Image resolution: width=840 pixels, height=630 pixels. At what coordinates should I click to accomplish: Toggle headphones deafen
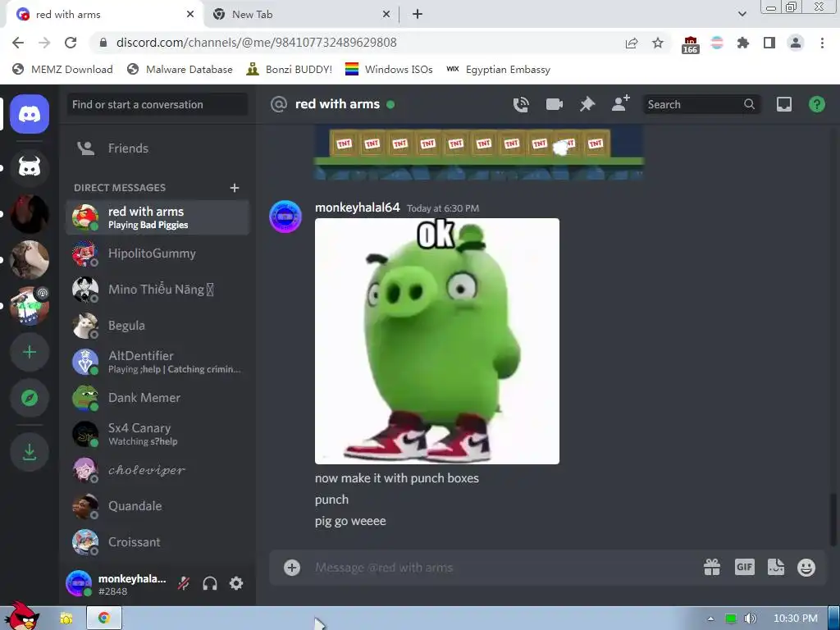point(210,583)
